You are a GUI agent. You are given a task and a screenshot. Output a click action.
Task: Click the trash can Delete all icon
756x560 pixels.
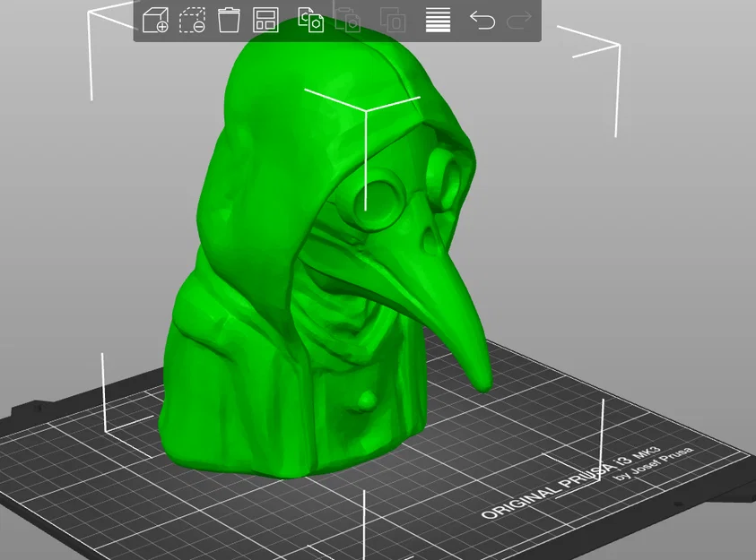(x=229, y=21)
